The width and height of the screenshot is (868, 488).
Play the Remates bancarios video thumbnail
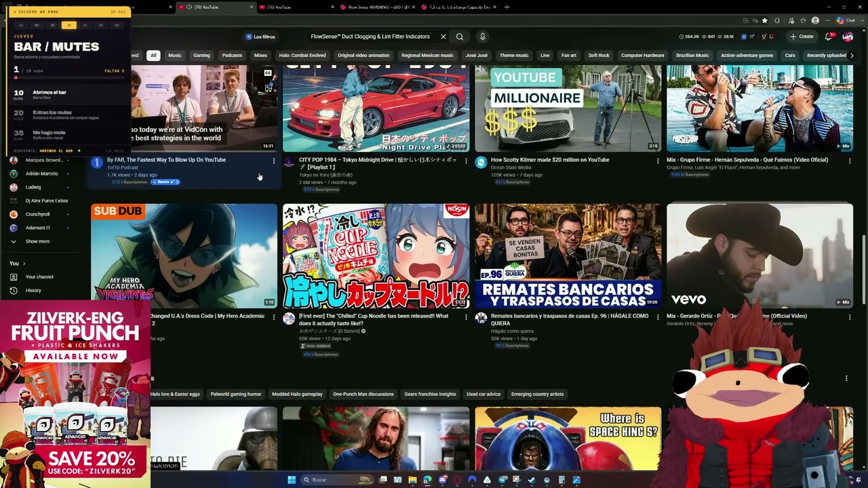click(568, 256)
